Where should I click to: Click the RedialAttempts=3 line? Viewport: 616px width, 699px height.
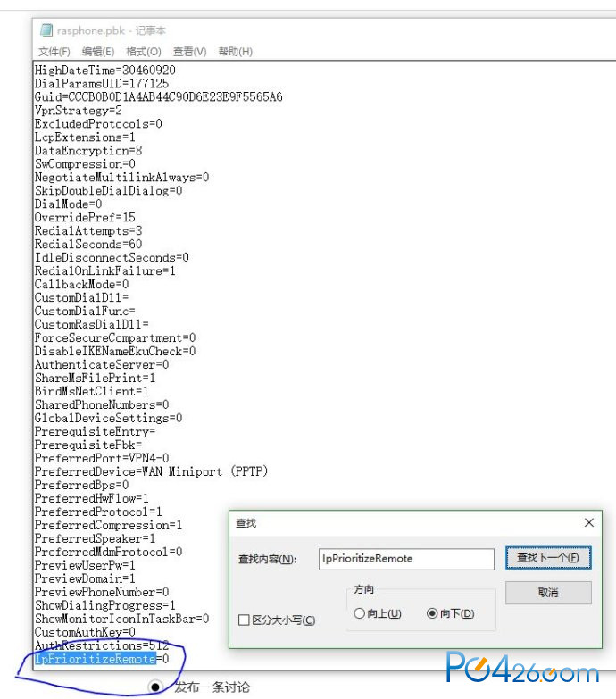(x=88, y=231)
